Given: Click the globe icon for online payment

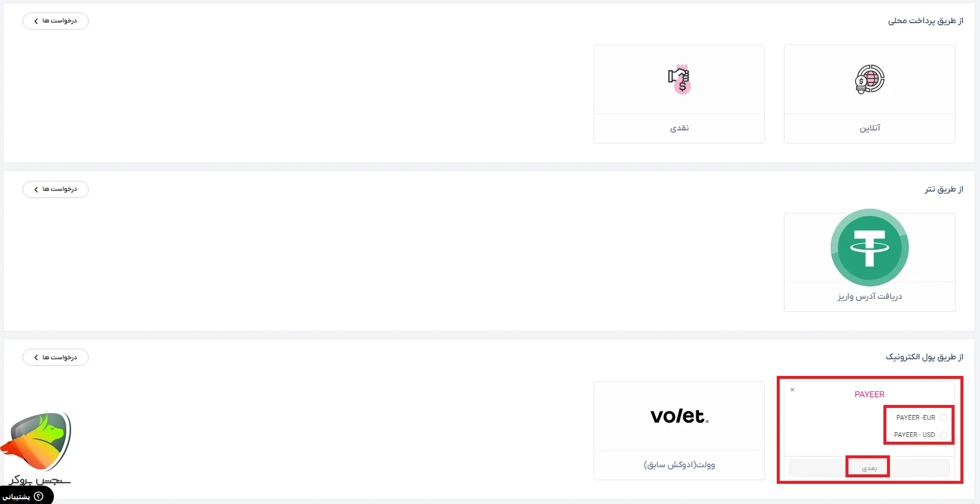Looking at the screenshot, I should [869, 79].
